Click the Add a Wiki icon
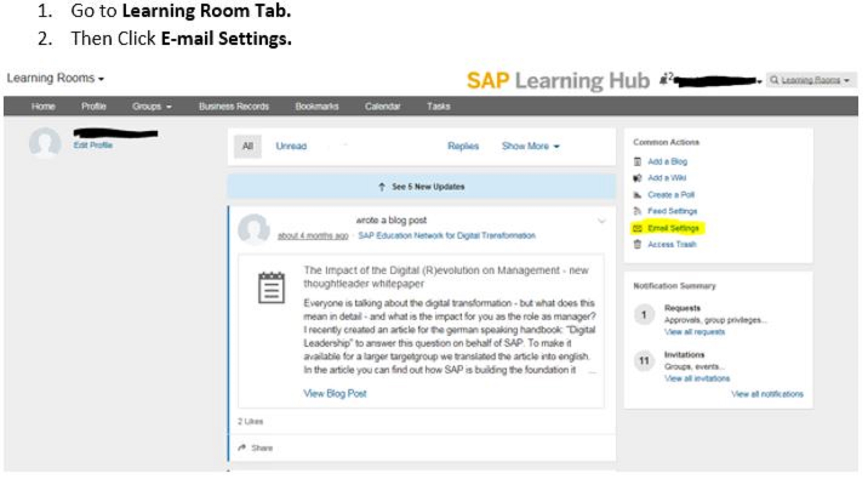 637,178
